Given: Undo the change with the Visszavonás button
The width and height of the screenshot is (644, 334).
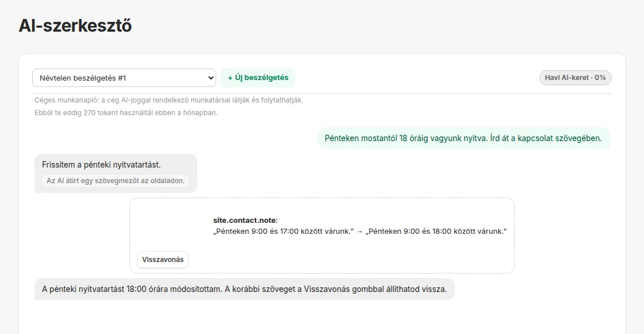Looking at the screenshot, I should pyautogui.click(x=163, y=260).
